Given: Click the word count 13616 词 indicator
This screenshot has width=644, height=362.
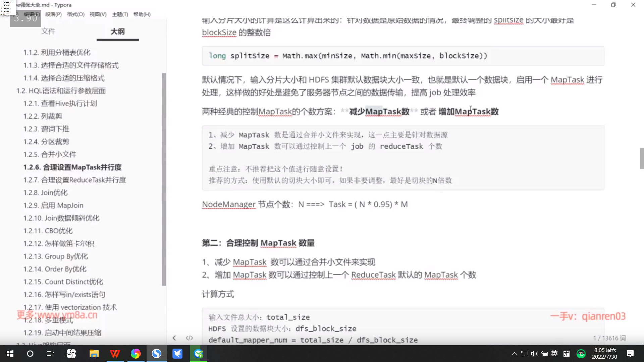Looking at the screenshot, I should point(609,338).
